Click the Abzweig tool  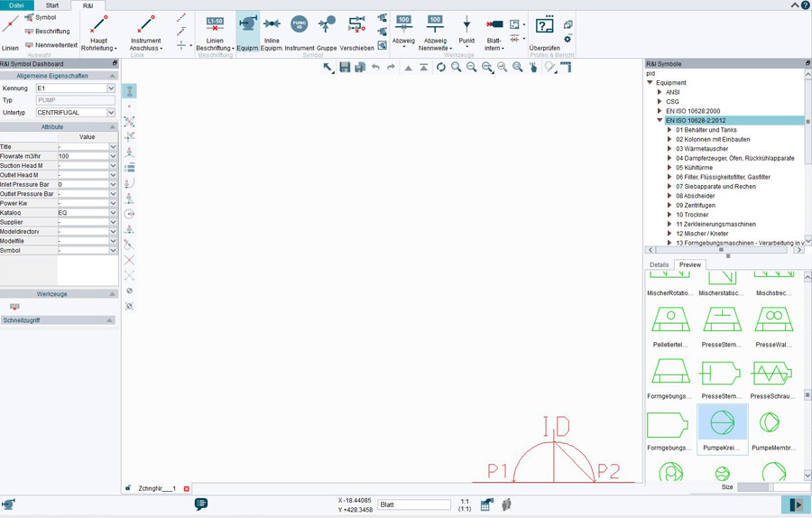coord(403,31)
